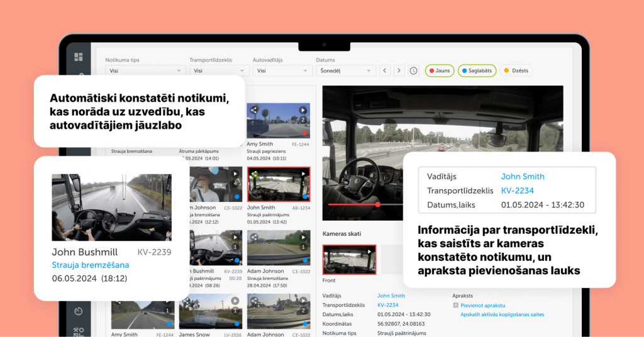Viewport: 644px width, 337px height.
Task: Play the Johnson CE-1022 12:12 clip
Action: (x=235, y=174)
